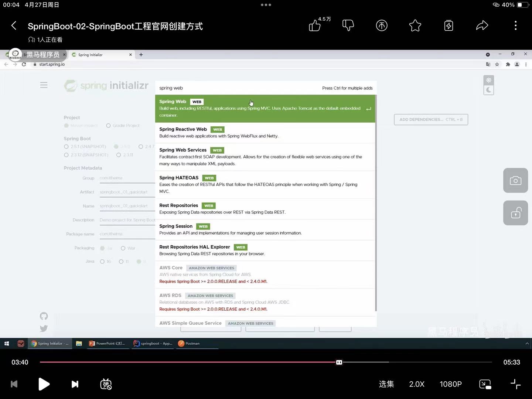Select Spring Boot 2.3.12 (SNAPSHOT) option

[66, 155]
